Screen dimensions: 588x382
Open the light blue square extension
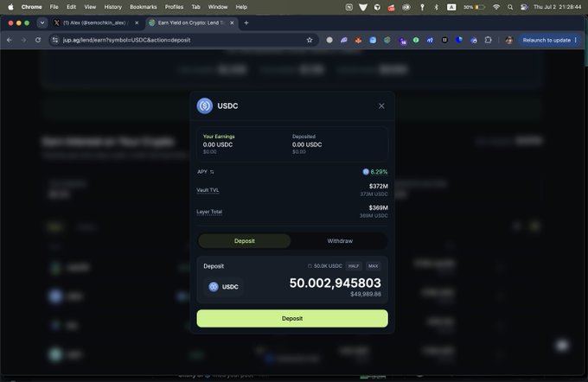[373, 40]
